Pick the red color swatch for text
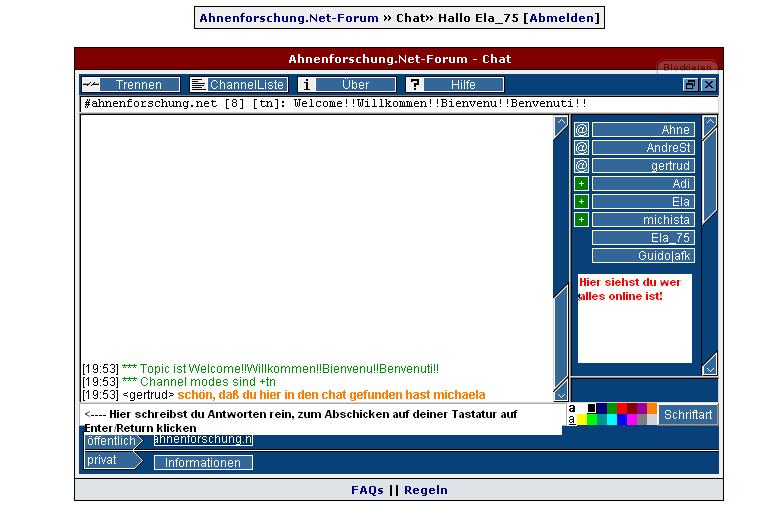Image resolution: width=783 pixels, height=514 pixels. (622, 408)
